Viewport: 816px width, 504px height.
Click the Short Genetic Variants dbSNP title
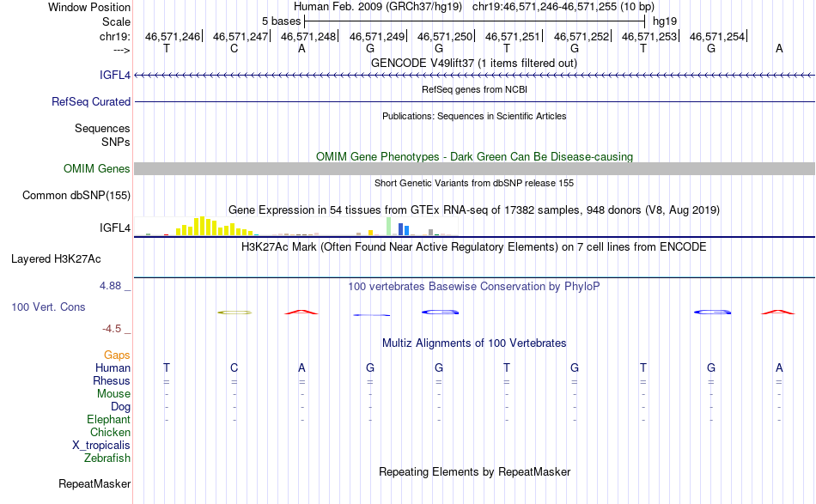coord(473,183)
